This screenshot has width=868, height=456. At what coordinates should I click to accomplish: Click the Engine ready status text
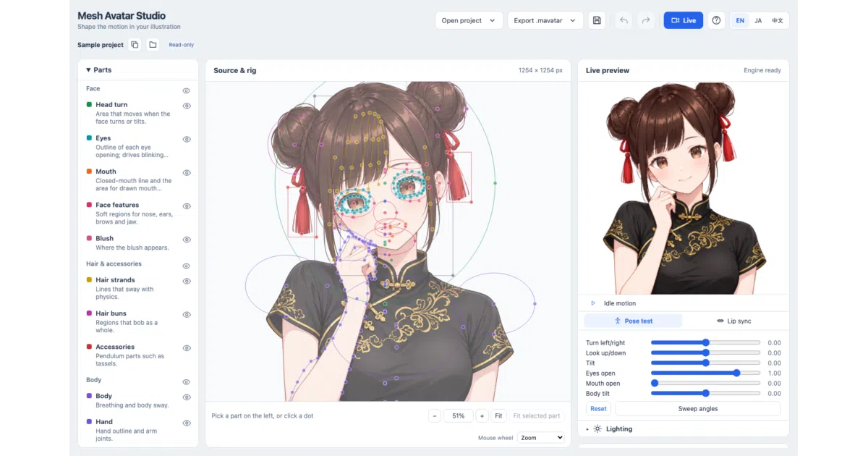(x=762, y=70)
